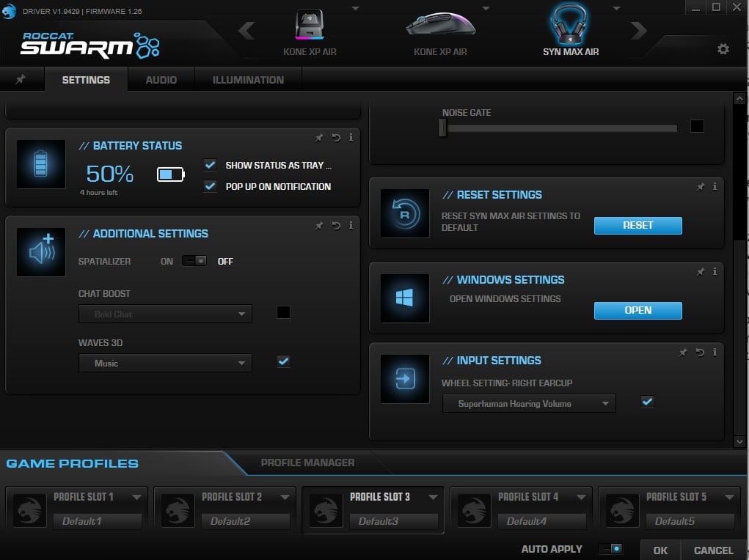This screenshot has height=560, width=749.
Task: Show info for Reset Settings panel
Action: (x=715, y=187)
